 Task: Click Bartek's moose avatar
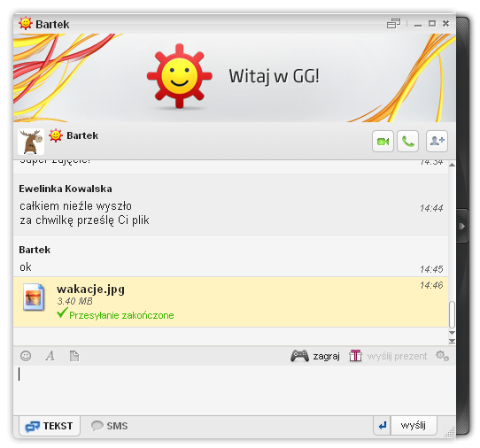pos(31,142)
